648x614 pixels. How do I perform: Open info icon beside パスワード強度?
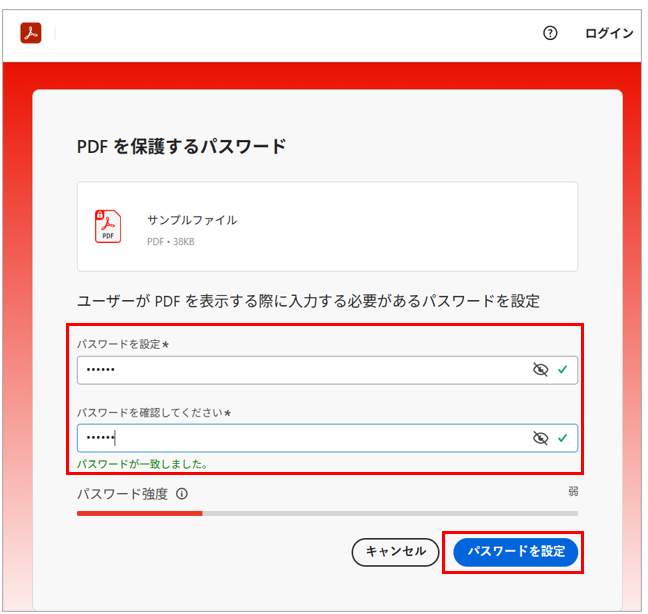tap(182, 494)
